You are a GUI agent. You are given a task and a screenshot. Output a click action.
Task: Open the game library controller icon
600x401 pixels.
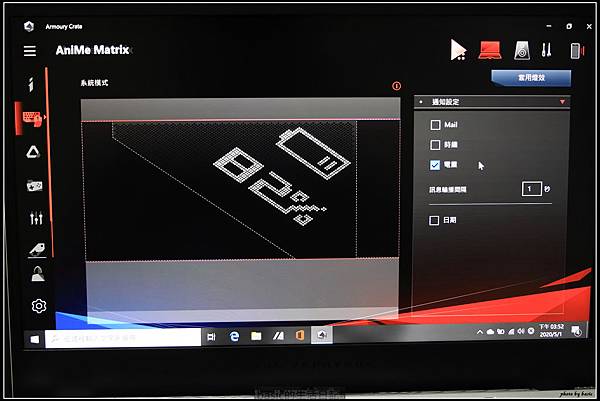click(x=34, y=186)
